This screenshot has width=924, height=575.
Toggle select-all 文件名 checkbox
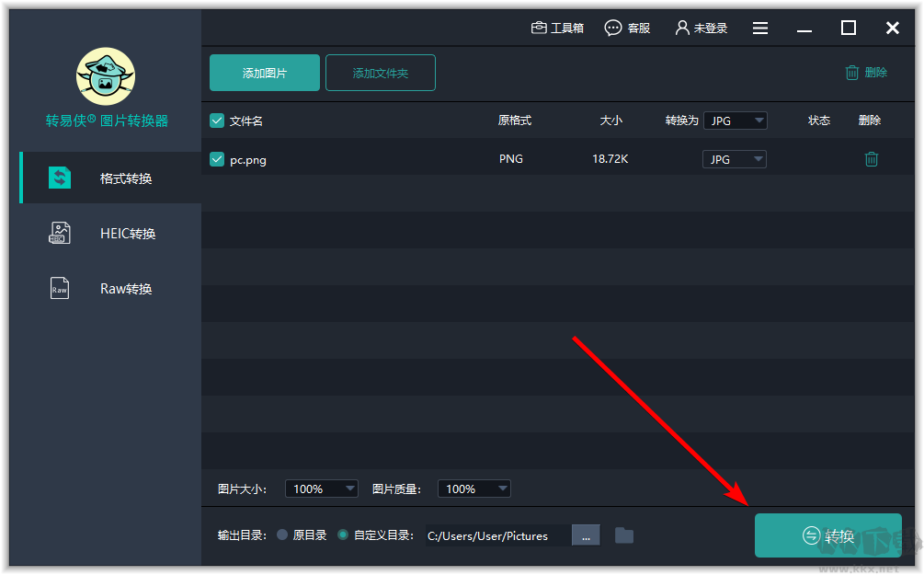pyautogui.click(x=217, y=121)
